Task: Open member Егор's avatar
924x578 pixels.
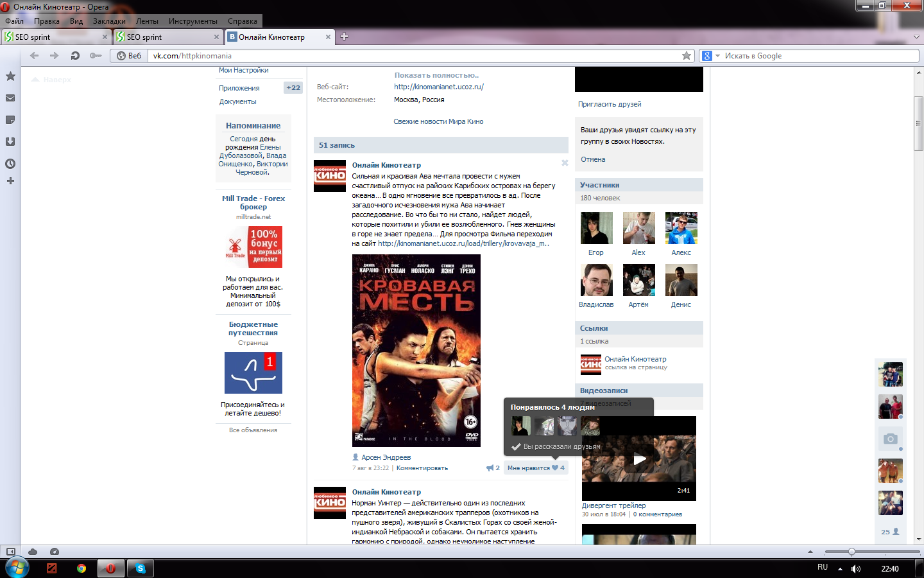Action: point(596,228)
